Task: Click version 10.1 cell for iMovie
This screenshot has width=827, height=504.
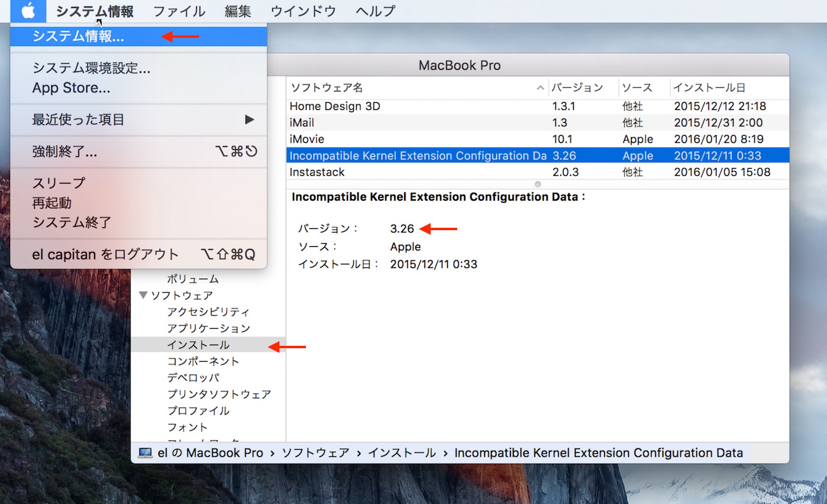Action: tap(562, 139)
